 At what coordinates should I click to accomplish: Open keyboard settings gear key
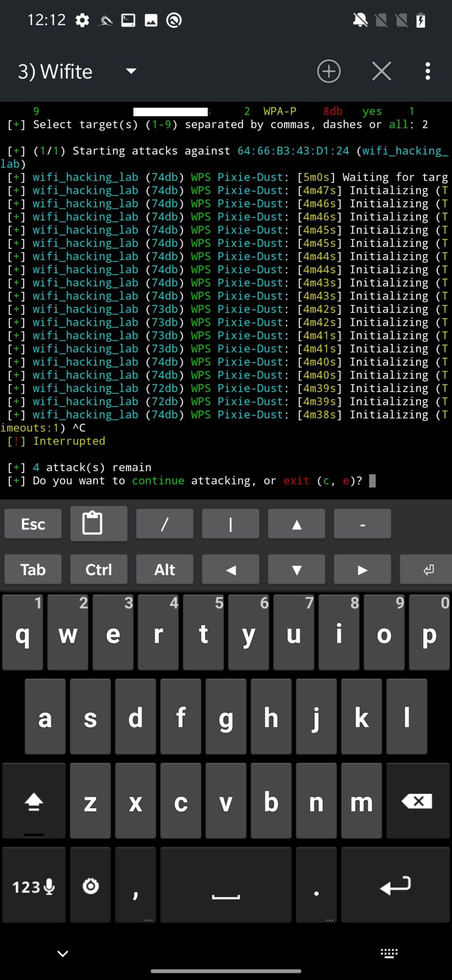pos(90,885)
